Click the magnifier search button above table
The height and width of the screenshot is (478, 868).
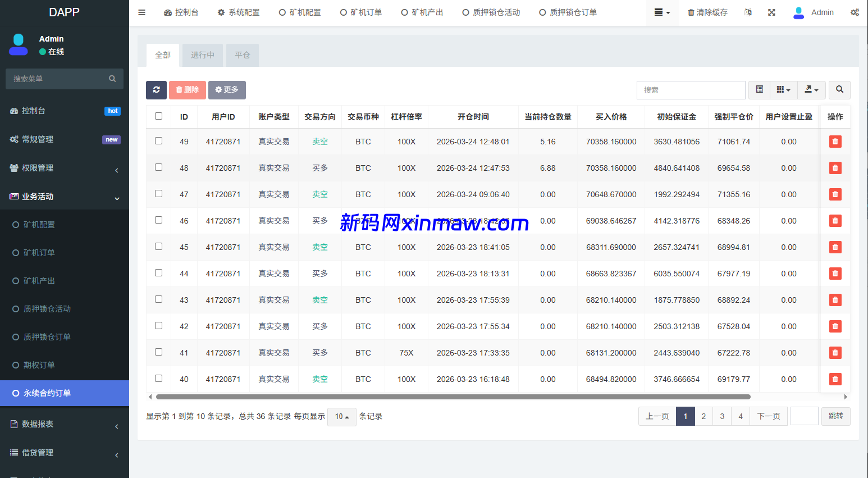839,90
